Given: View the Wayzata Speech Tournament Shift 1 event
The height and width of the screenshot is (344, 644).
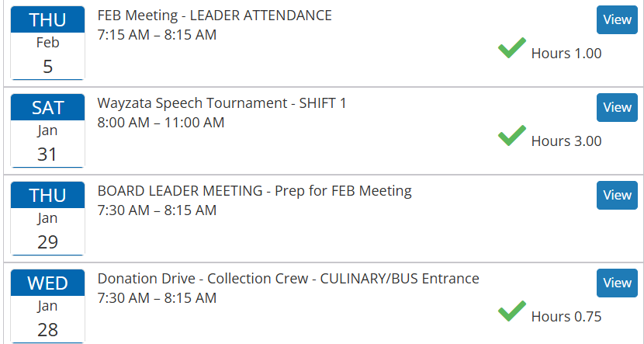Looking at the screenshot, I should click(x=617, y=107).
